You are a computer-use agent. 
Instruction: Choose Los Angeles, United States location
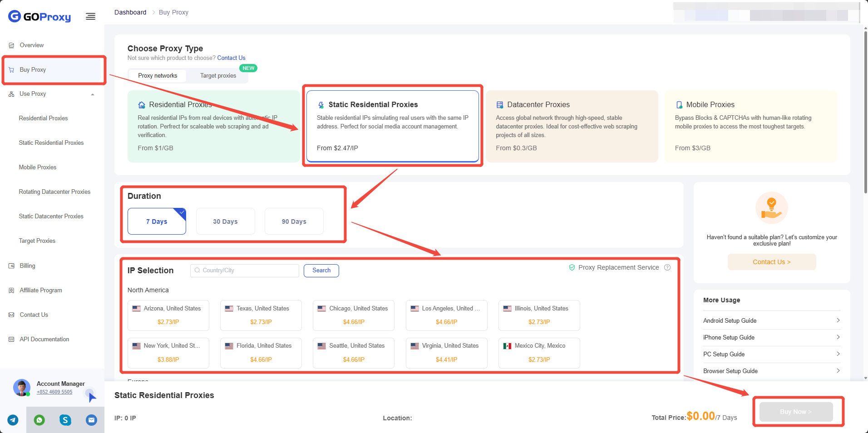446,315
